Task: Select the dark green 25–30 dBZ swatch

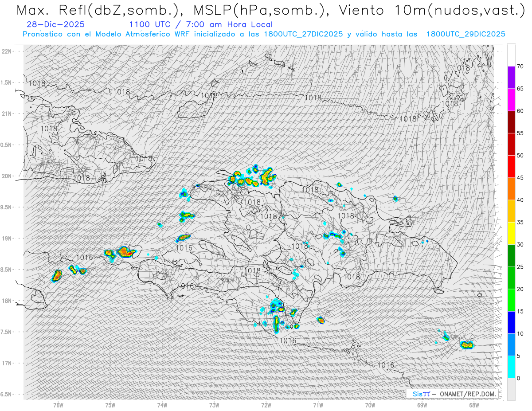Action: [x=511, y=256]
